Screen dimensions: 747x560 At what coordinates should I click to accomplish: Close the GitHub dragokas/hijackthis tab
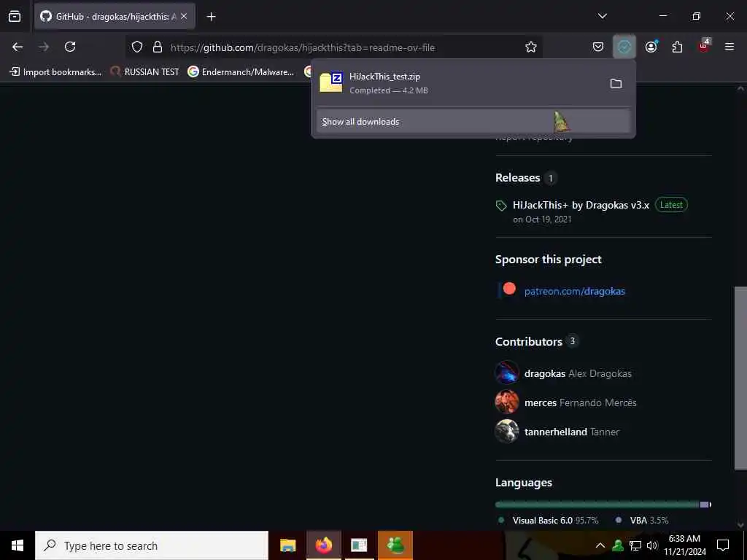(x=184, y=17)
